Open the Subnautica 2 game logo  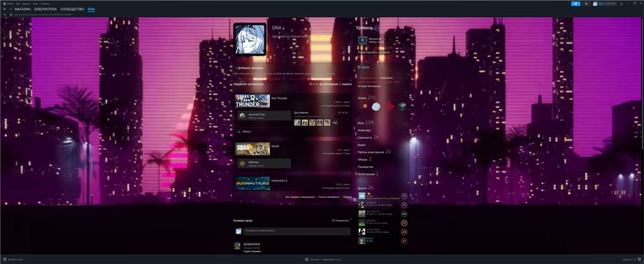(x=252, y=183)
